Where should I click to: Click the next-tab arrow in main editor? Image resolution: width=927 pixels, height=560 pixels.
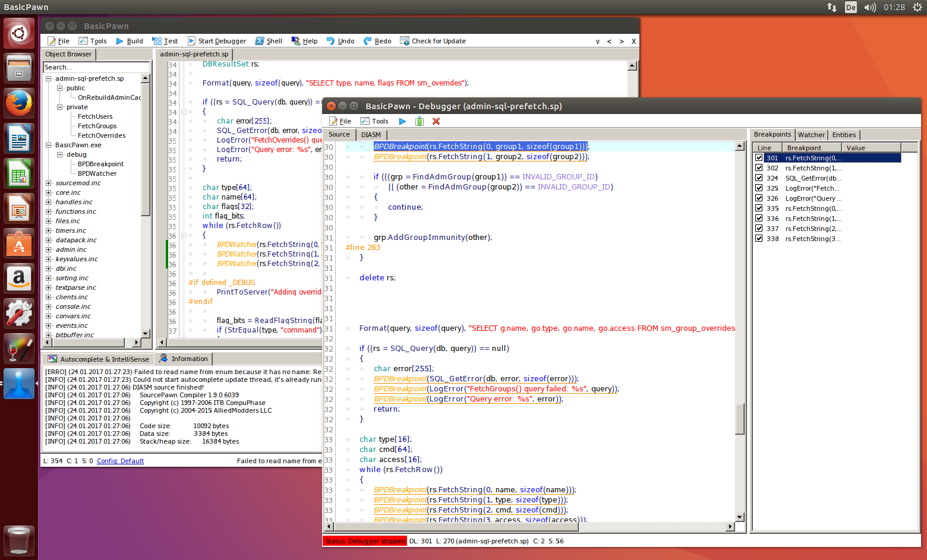pos(622,41)
